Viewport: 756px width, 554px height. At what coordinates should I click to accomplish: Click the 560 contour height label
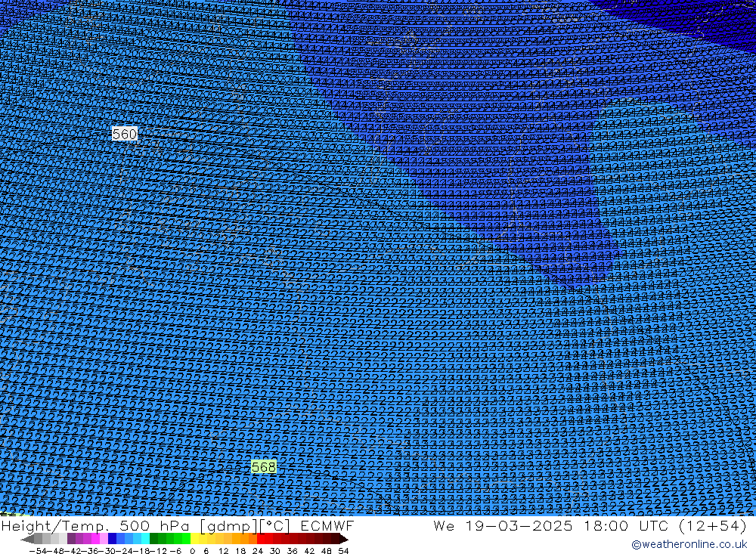[x=125, y=134]
